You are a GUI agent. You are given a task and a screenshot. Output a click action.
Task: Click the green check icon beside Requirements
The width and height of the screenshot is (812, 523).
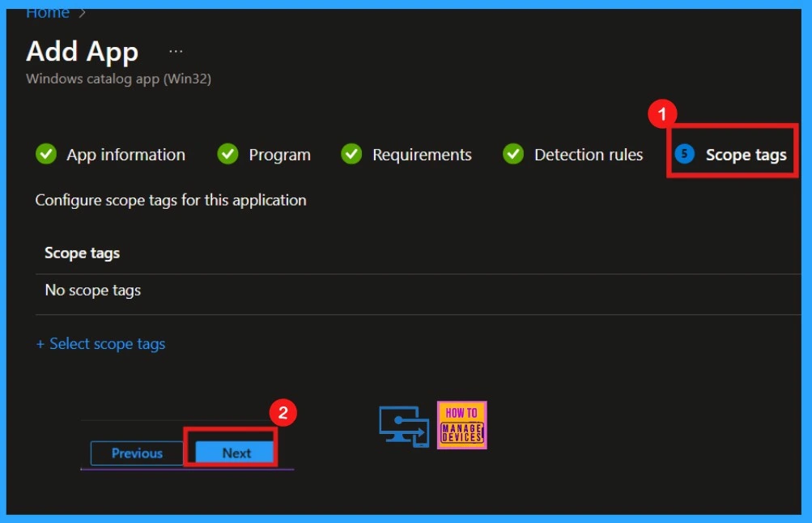[x=351, y=154]
